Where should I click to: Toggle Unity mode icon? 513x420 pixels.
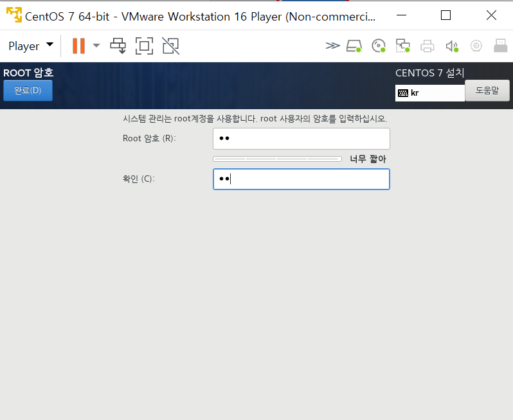171,46
